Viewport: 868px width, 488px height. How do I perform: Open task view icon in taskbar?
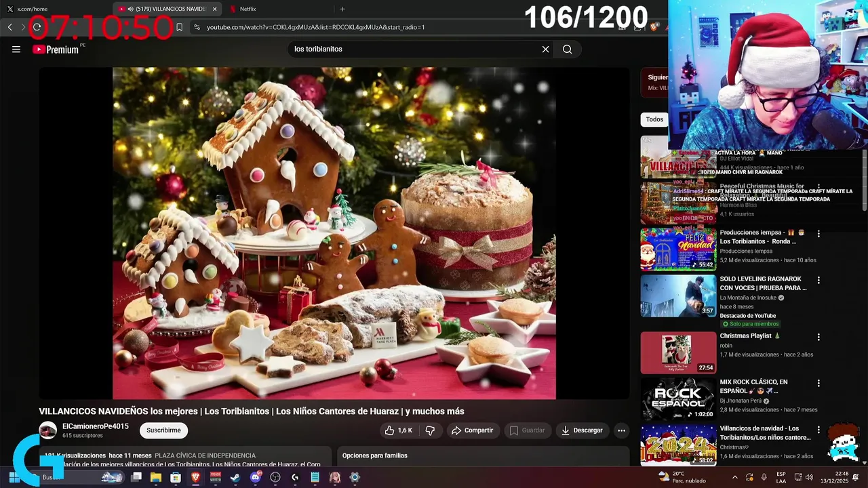coord(136,477)
